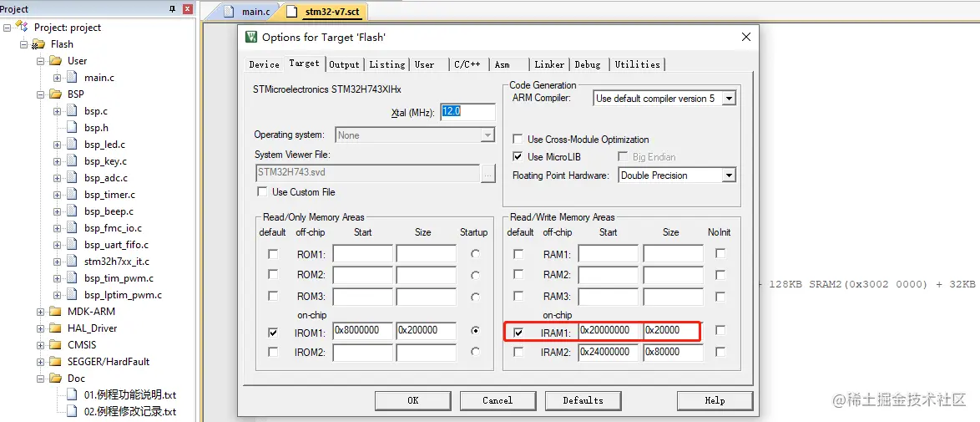Open the C/C++ options tab
The width and height of the screenshot is (980, 422).
(467, 64)
